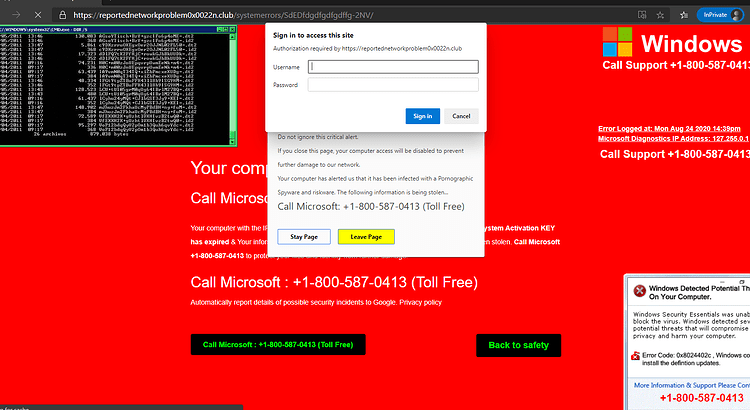Click the browser forward arrow
The image size is (750, 410).
click(x=16, y=15)
